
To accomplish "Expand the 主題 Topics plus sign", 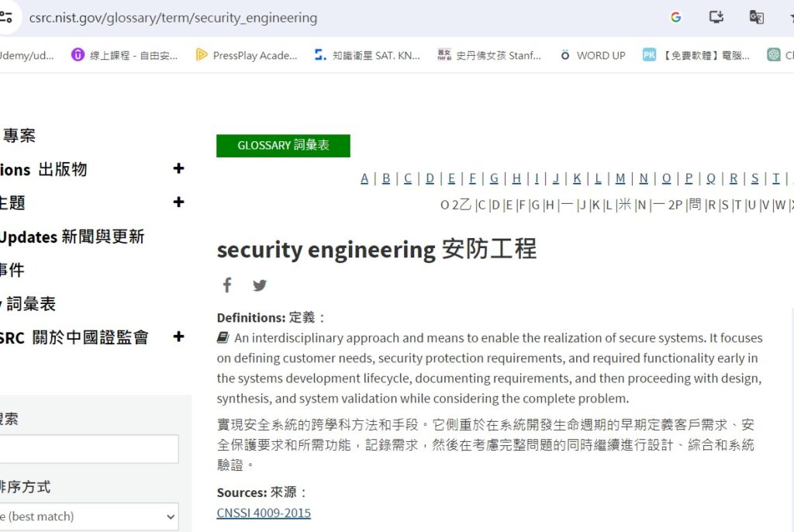I will (x=178, y=202).
